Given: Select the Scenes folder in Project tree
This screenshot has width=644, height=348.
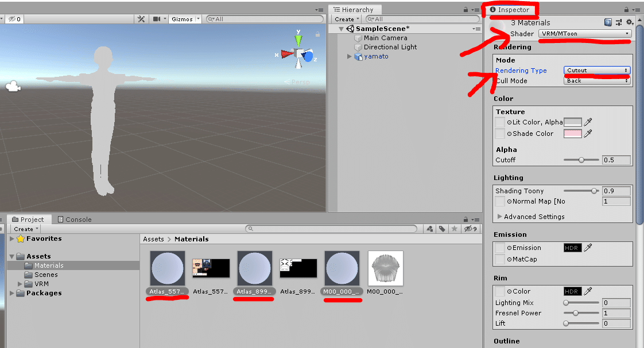Looking at the screenshot, I should (x=41, y=275).
